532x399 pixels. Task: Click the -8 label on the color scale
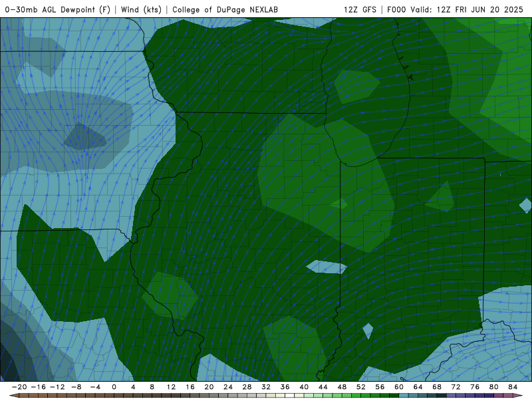coord(76,387)
